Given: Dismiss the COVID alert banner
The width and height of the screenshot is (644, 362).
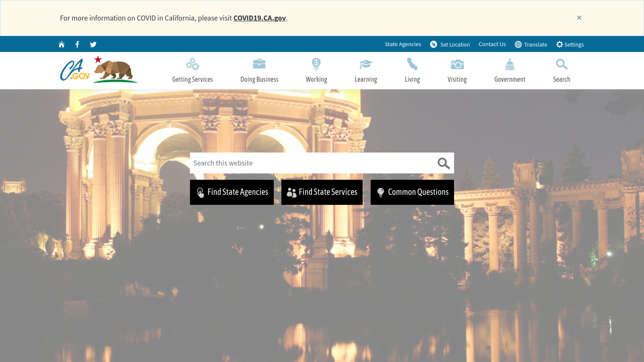Looking at the screenshot, I should point(579,18).
